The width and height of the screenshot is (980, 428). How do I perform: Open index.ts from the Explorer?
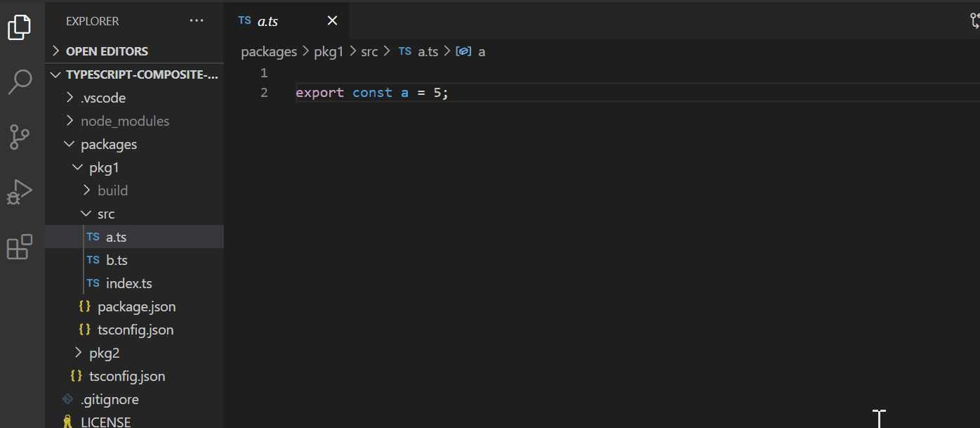129,283
